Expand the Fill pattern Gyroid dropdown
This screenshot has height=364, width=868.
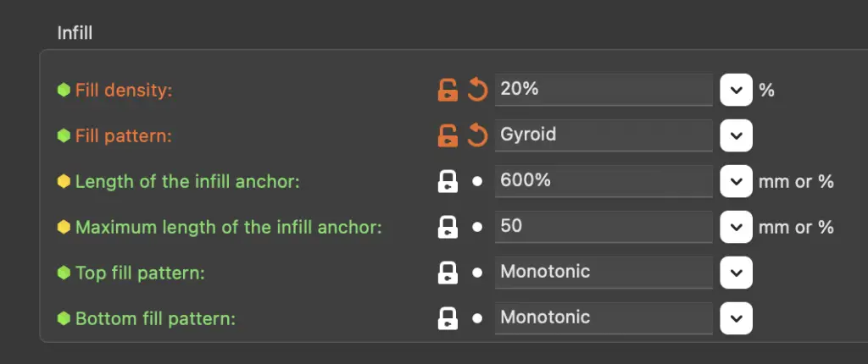[x=737, y=135]
